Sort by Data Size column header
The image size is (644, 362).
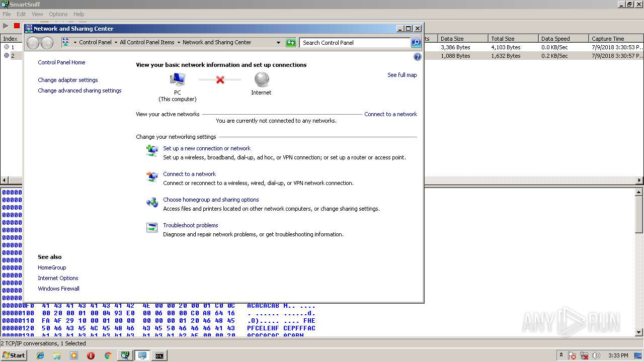point(463,39)
